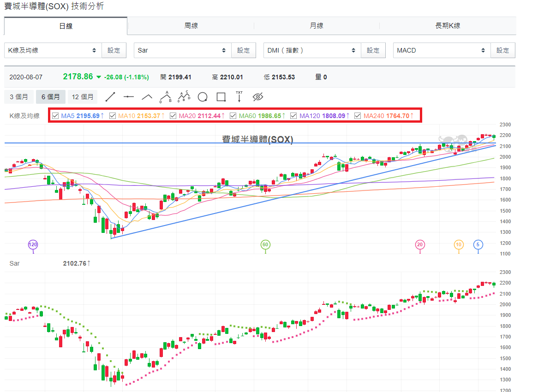The width and height of the screenshot is (538, 392).
Task: Click the change value -26.08 (-1.18%)
Action: (126, 77)
